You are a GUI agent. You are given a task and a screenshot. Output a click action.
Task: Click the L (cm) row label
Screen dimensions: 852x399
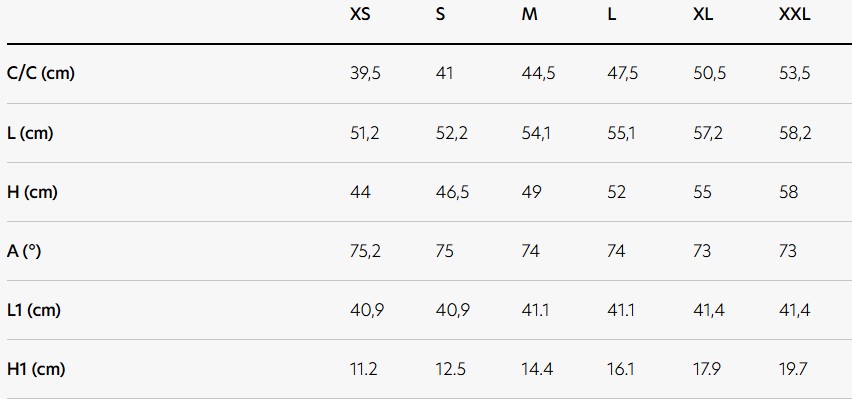pos(30,133)
